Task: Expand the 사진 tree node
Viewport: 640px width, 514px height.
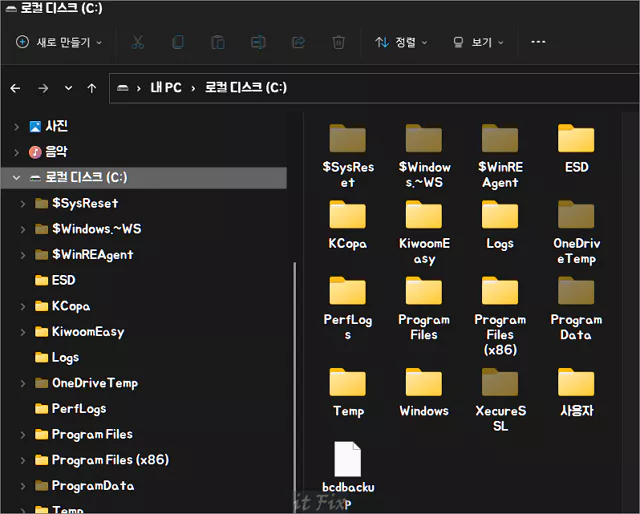Action: [16, 127]
